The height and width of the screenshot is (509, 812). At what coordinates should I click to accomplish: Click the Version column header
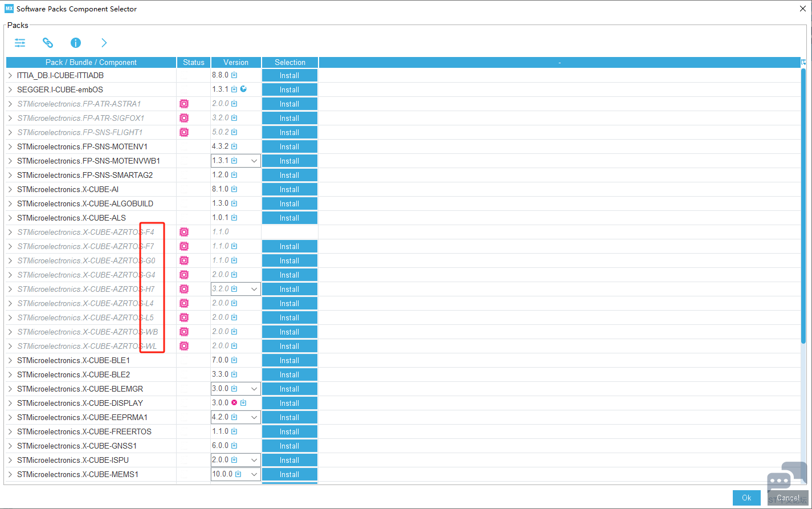click(x=236, y=62)
